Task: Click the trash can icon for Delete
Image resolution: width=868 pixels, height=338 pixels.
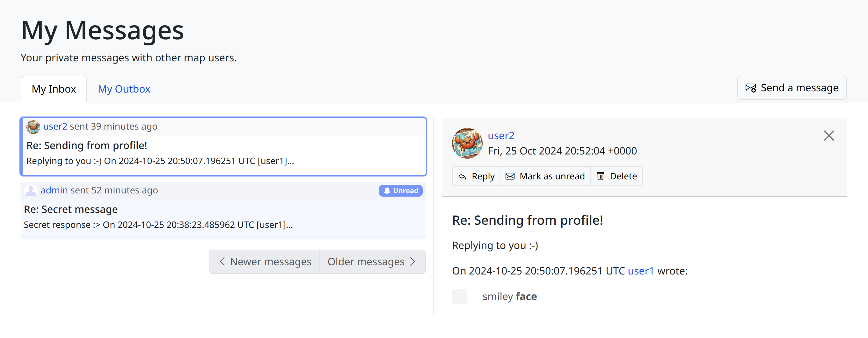Action: click(x=601, y=177)
